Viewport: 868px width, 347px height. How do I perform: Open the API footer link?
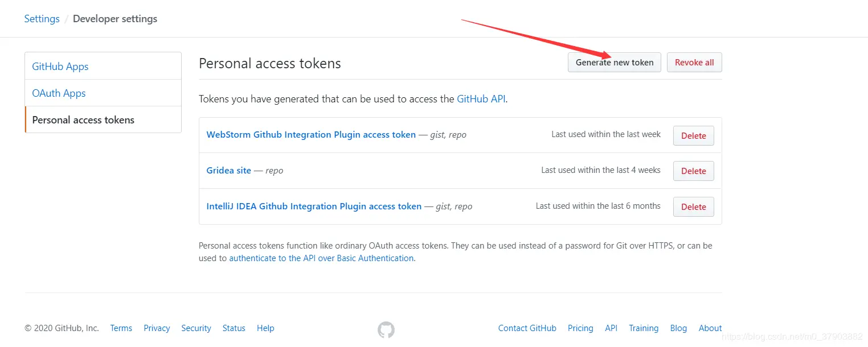(611, 328)
